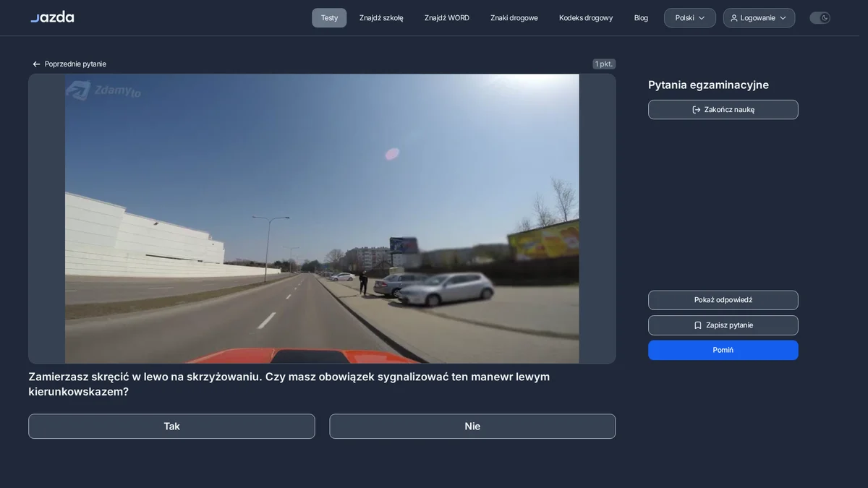The width and height of the screenshot is (868, 488).
Task: Open Znaki drogowe menu item
Action: click(x=514, y=18)
